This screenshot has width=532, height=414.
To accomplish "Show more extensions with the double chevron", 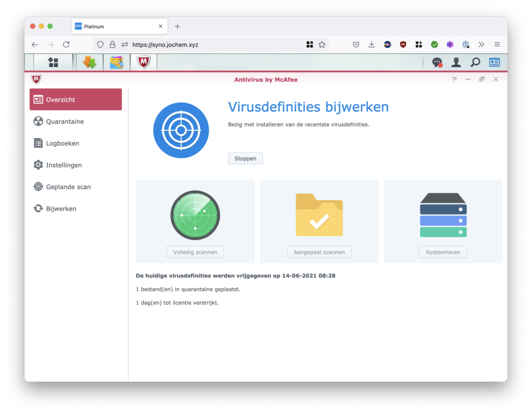I will click(x=481, y=45).
